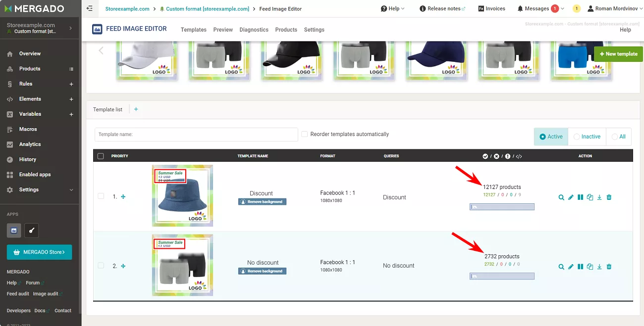Viewport: 644px width, 326px height.
Task: Click the Mergado logo
Action: tap(33, 8)
